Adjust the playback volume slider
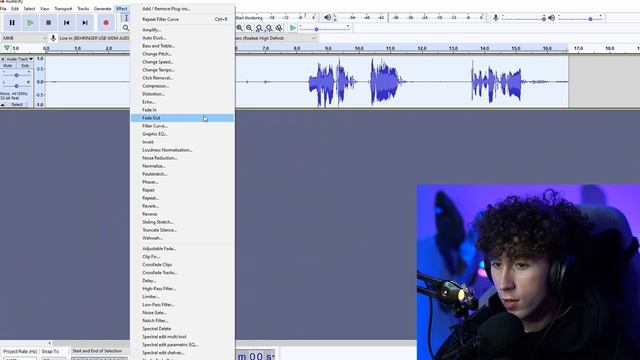 click(x=580, y=18)
